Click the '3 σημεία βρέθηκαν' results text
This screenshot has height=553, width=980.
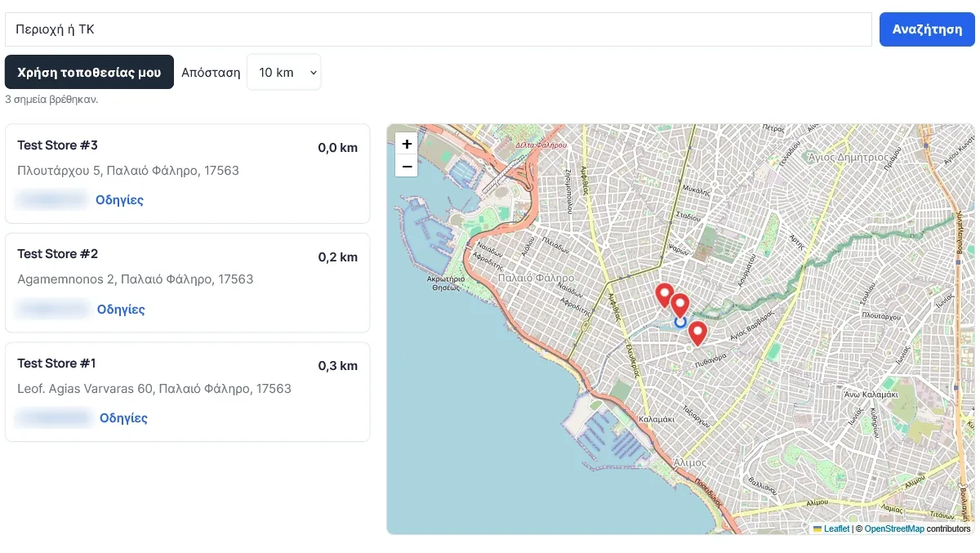[51, 100]
